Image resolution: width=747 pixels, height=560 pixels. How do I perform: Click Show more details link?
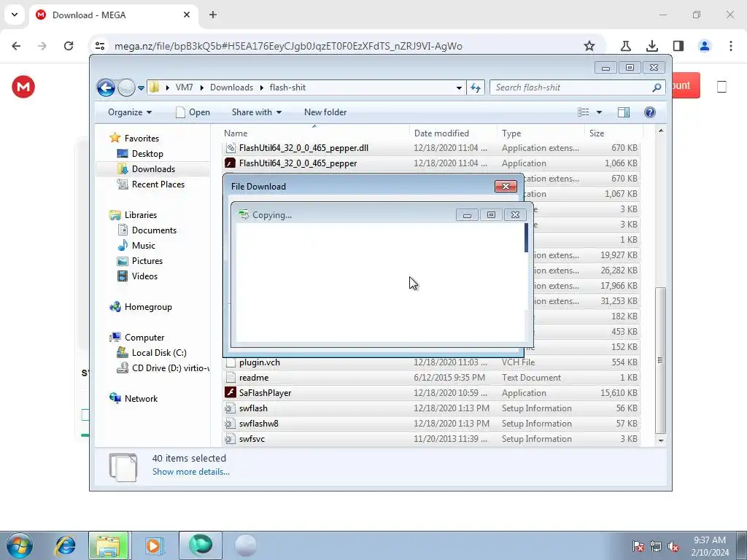coord(190,472)
